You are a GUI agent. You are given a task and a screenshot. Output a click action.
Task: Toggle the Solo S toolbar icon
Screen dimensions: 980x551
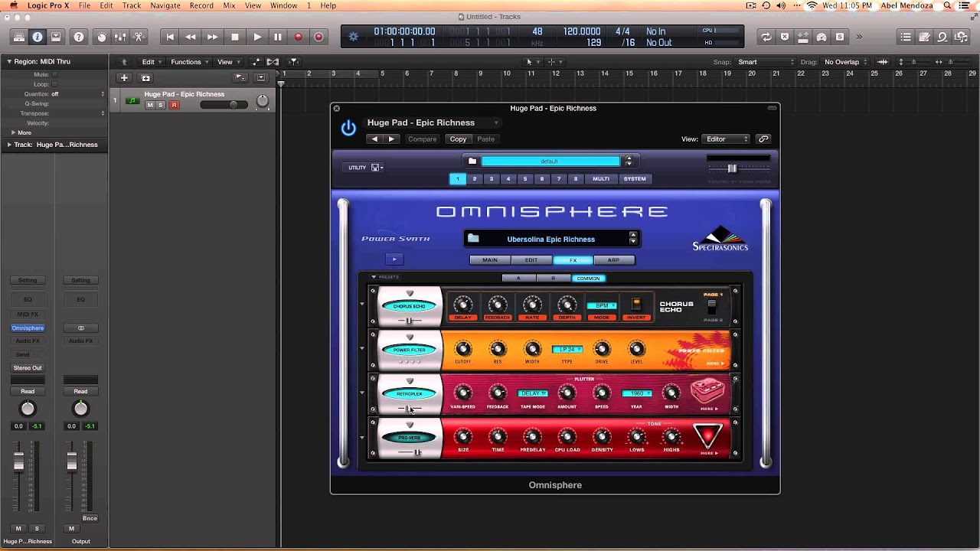point(840,37)
